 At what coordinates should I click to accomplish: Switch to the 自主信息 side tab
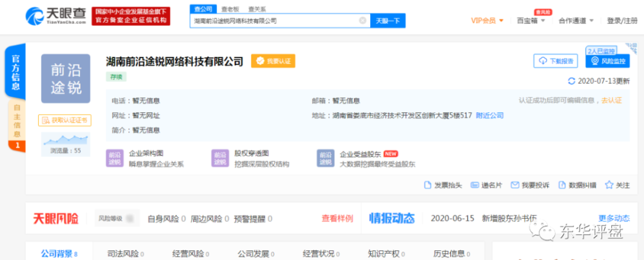[17, 125]
